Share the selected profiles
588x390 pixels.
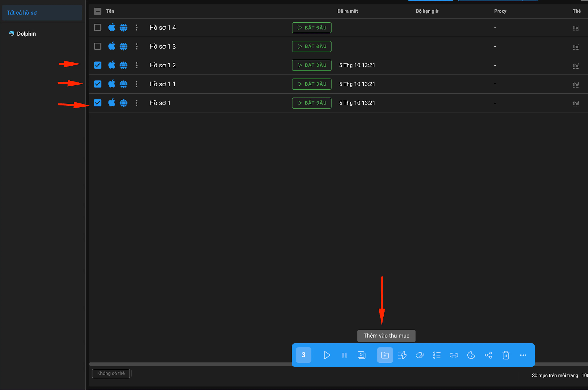click(x=488, y=355)
